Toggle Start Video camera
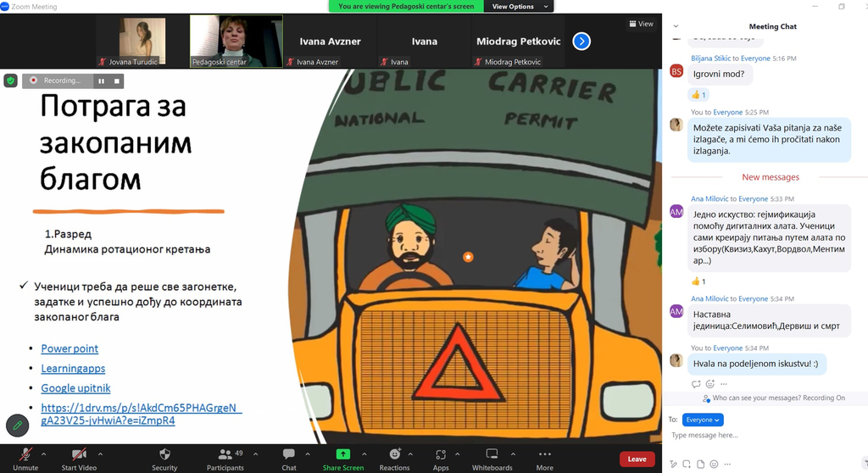The height and width of the screenshot is (473, 868). pyautogui.click(x=79, y=454)
